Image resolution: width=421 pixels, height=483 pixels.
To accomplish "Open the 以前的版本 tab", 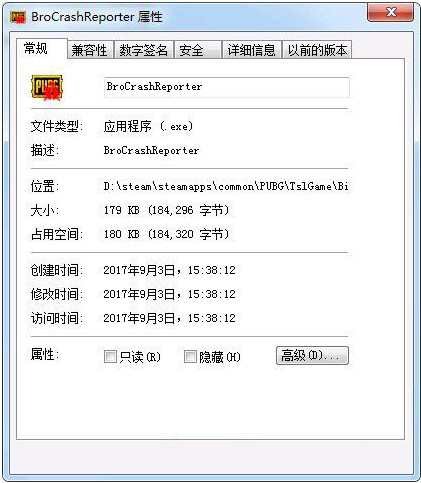I will (x=317, y=50).
